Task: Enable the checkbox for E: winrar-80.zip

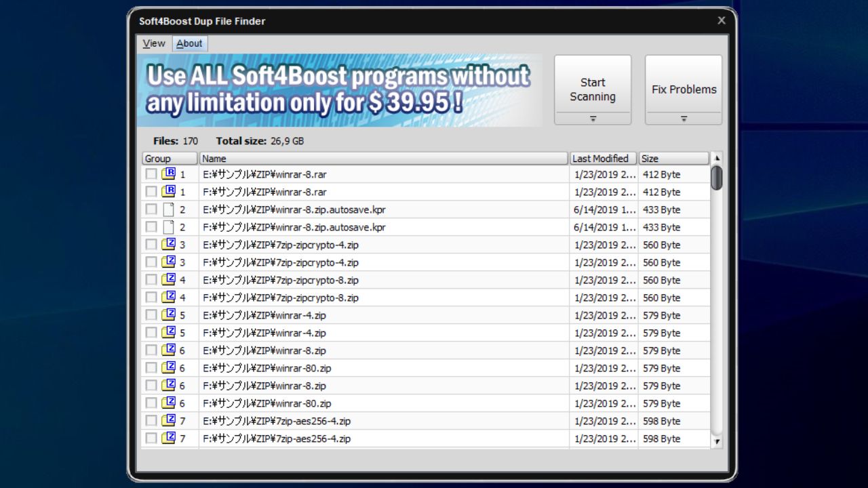Action: click(x=151, y=368)
